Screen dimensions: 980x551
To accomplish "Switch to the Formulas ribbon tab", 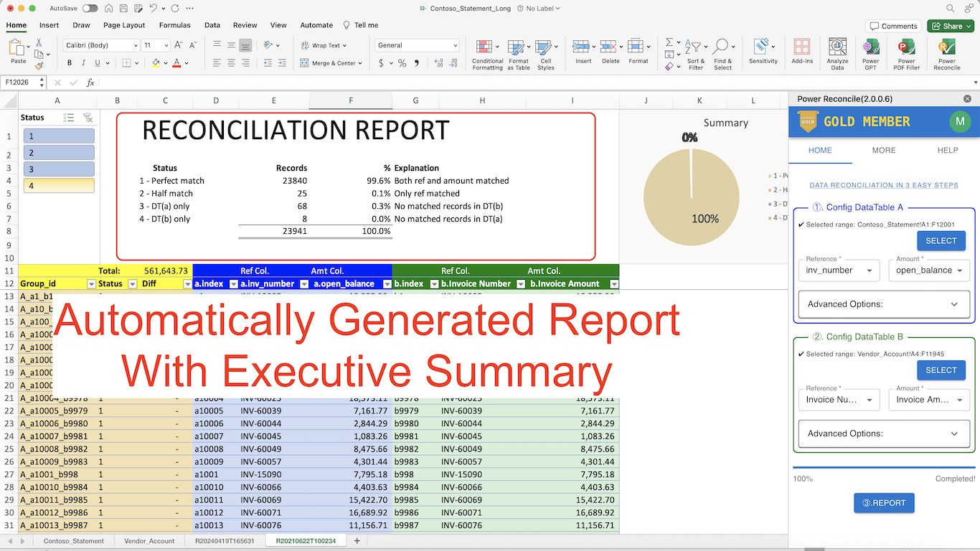I will coord(174,25).
